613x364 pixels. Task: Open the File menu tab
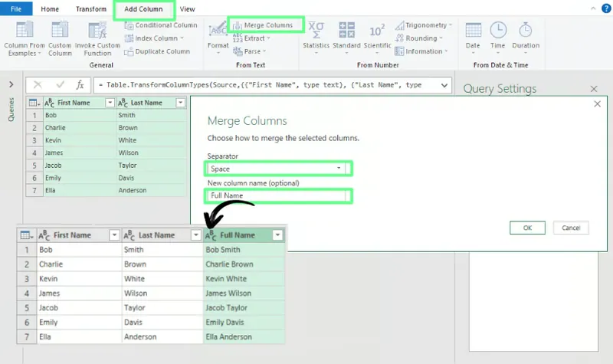[x=15, y=9]
